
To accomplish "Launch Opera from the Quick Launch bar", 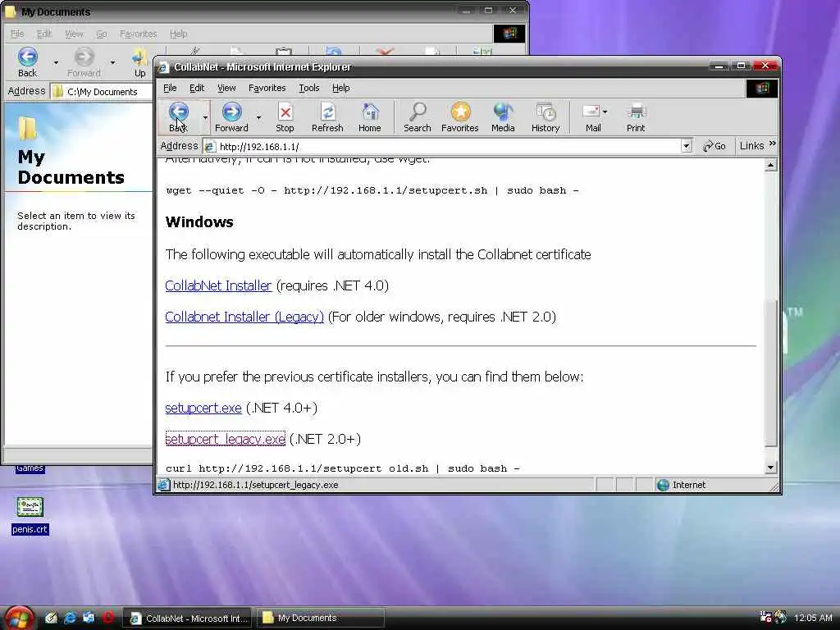I will pyautogui.click(x=108, y=618).
